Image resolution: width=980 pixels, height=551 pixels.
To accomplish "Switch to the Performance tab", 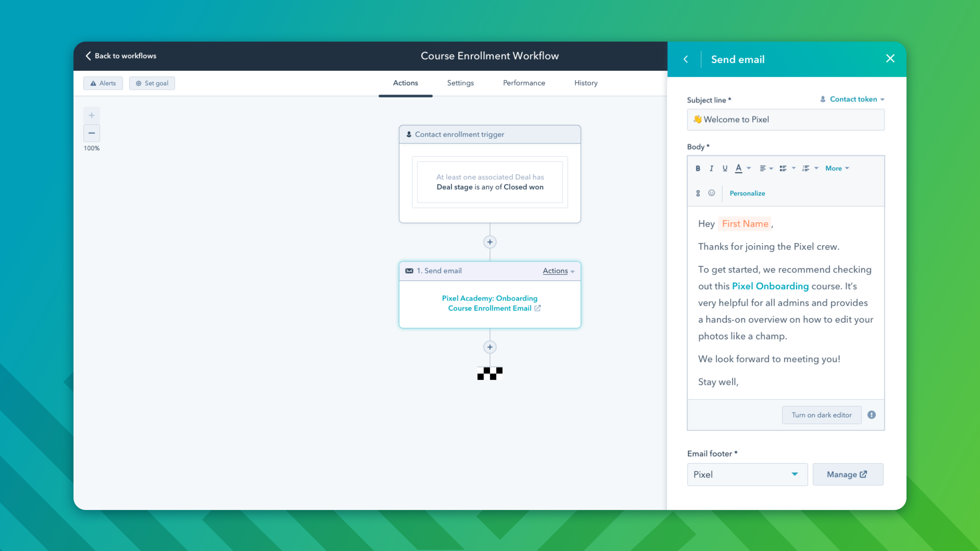I will click(524, 83).
